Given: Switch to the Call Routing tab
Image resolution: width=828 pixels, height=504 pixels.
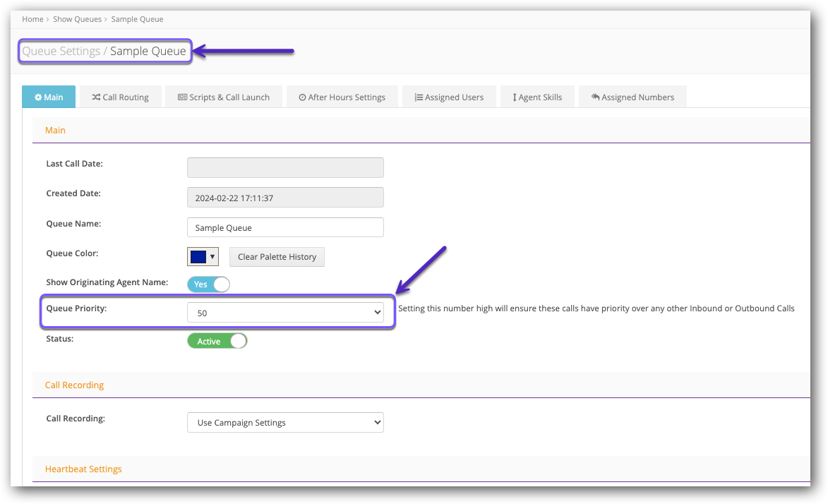Looking at the screenshot, I should [x=120, y=97].
